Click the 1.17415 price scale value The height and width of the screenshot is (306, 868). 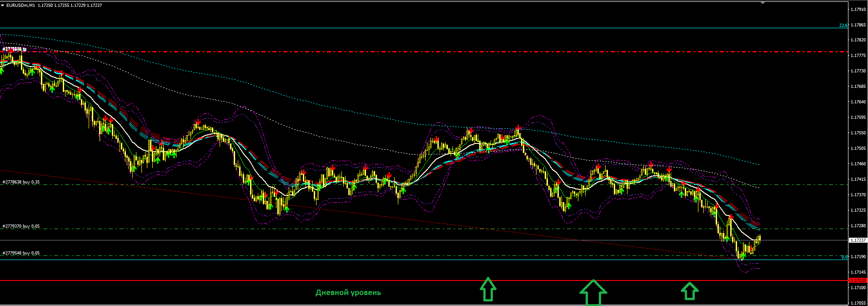tap(858, 179)
